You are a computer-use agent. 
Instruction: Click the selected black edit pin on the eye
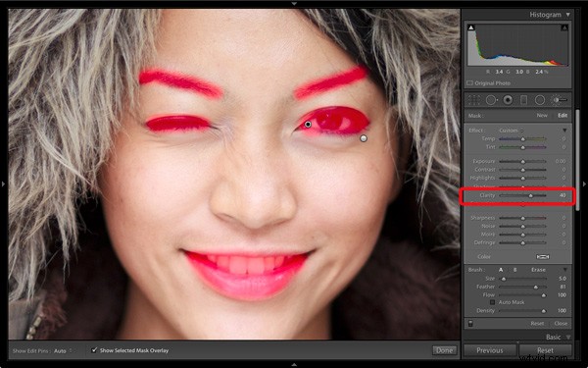308,124
